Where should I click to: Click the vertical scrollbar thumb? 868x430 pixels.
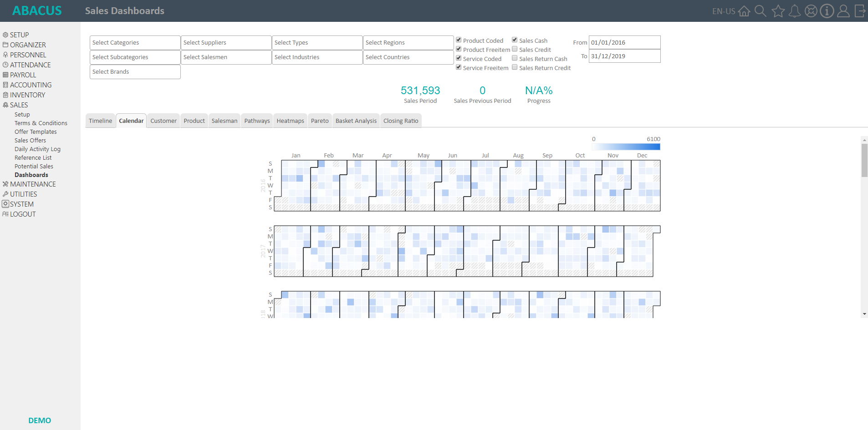click(x=864, y=160)
